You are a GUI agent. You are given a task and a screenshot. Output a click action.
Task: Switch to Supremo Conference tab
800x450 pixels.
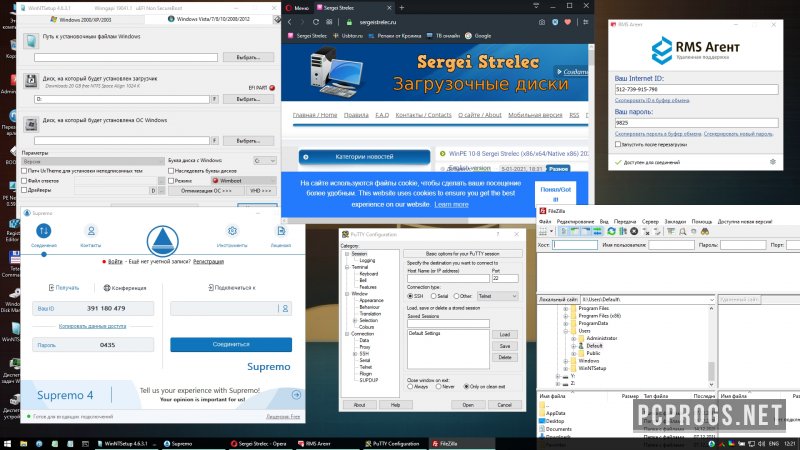click(125, 288)
